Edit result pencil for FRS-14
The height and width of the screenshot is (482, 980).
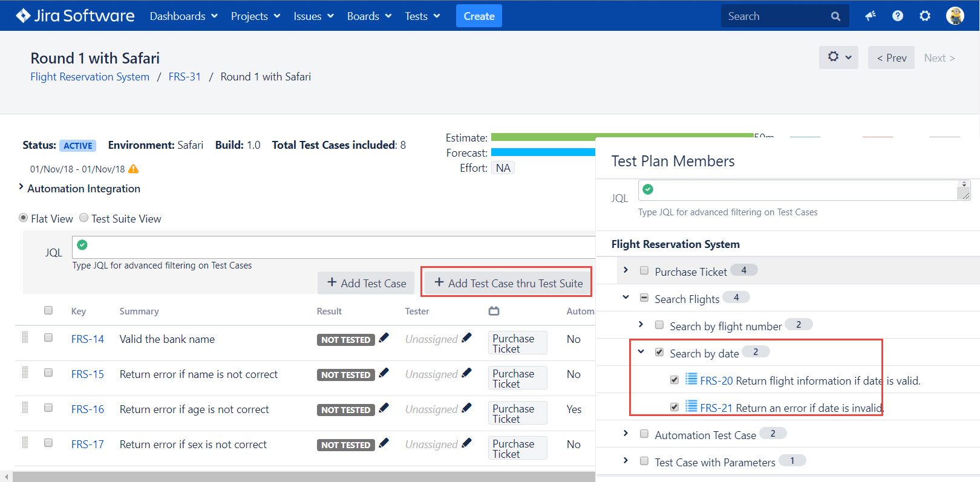pos(384,338)
